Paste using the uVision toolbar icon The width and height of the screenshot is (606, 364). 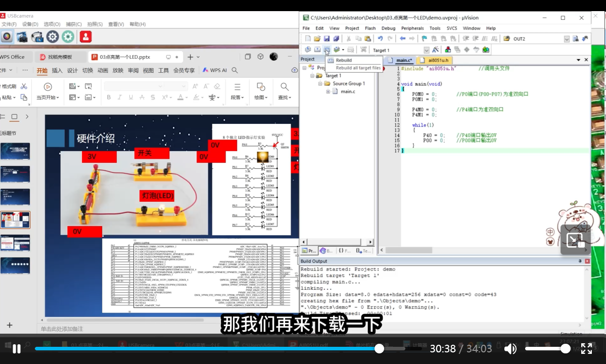point(367,38)
